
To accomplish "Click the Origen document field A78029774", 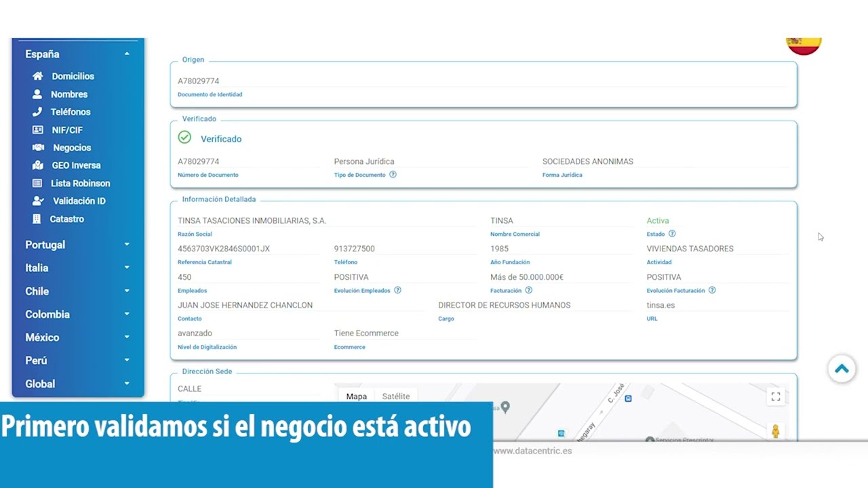I will pos(199,81).
